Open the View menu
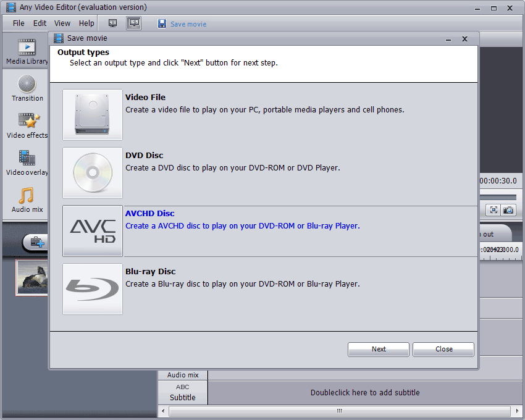 [x=62, y=23]
